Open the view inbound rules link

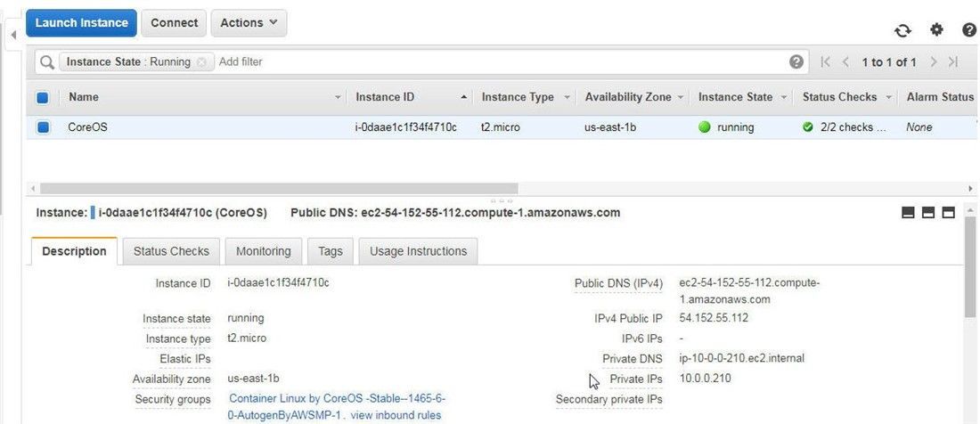point(400,415)
